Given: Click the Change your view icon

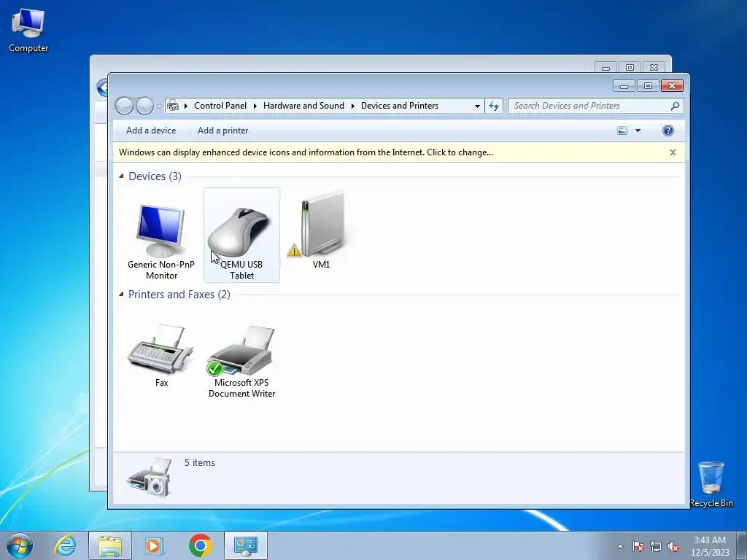Looking at the screenshot, I should point(622,131).
